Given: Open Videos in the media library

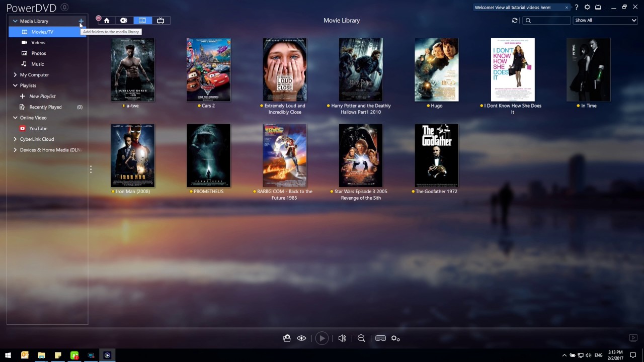Looking at the screenshot, I should tap(38, 43).
